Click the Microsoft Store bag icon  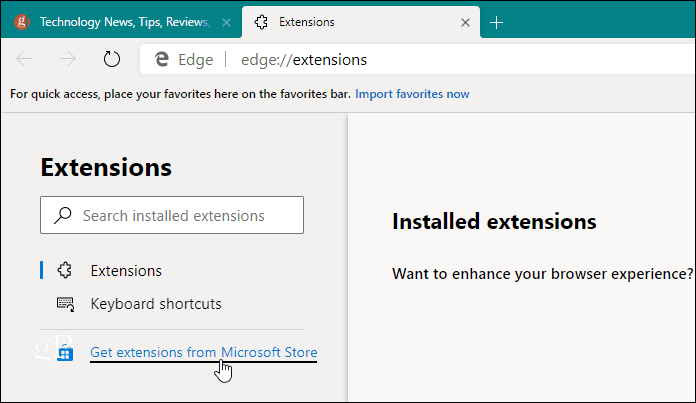65,352
